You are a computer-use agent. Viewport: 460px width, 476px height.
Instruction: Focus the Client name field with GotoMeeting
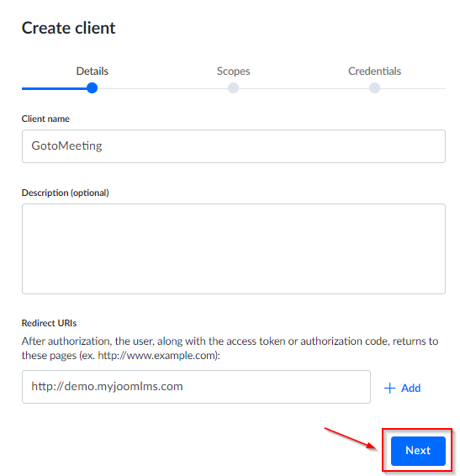(234, 146)
